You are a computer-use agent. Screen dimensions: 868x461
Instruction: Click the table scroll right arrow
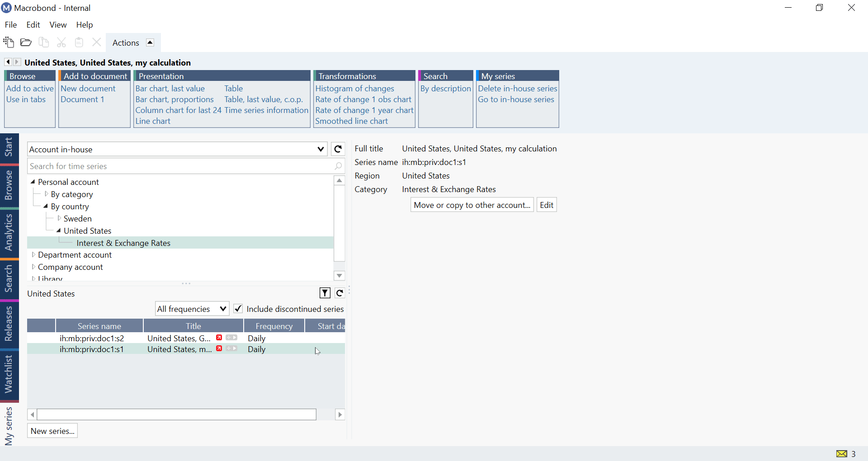[340, 414]
